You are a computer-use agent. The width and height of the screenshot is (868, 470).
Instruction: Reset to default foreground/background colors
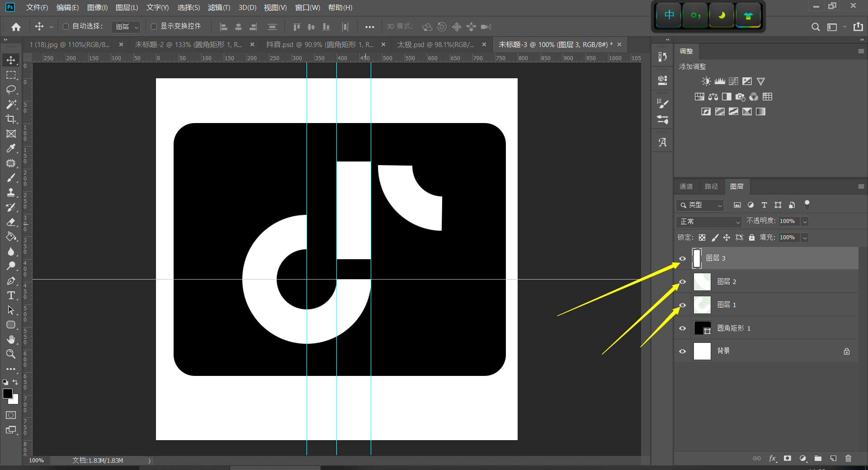5,382
